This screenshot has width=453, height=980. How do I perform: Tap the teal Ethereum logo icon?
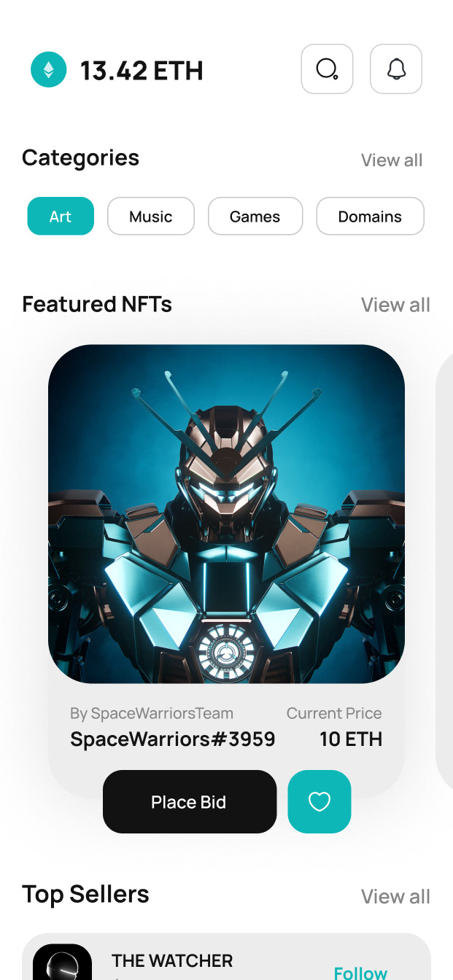pos(48,70)
